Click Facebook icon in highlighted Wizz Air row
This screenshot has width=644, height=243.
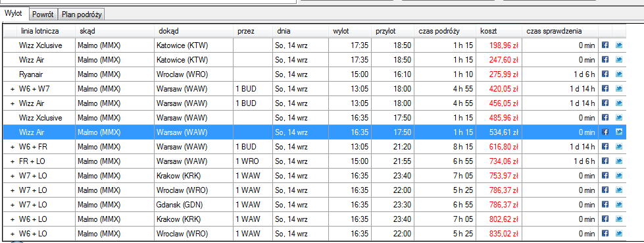[x=605, y=132]
